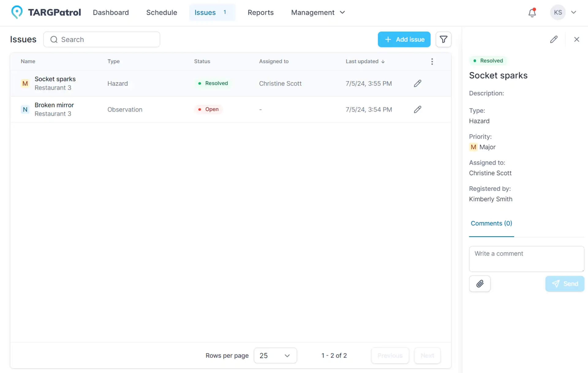This screenshot has width=588, height=373.
Task: Click the TARGPatrol logo
Action: pyautogui.click(x=46, y=13)
